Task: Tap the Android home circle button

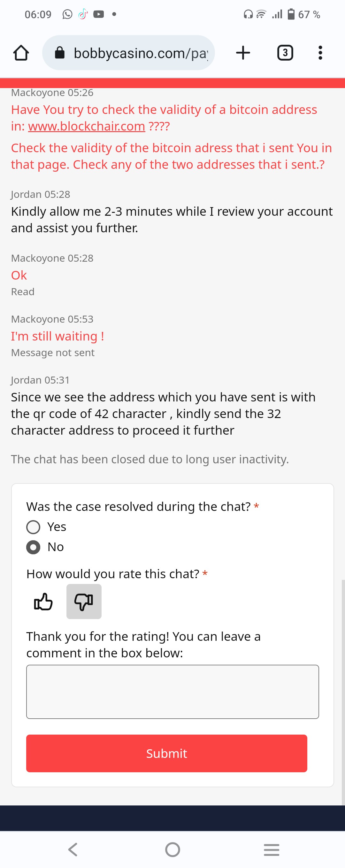Action: point(172,849)
